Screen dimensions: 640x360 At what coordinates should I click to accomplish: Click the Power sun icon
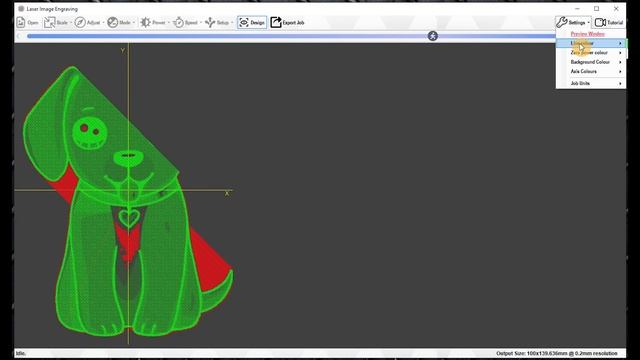pos(145,22)
